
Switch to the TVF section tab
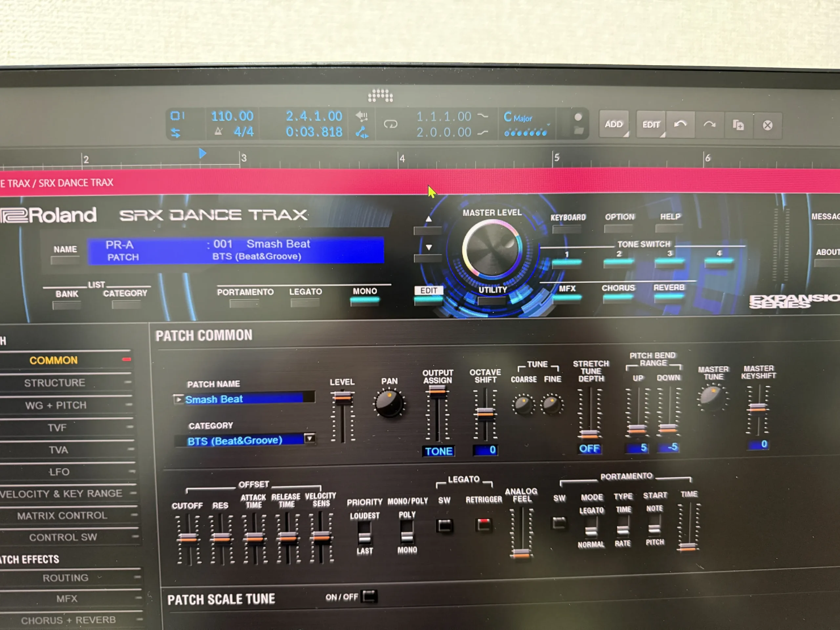(x=57, y=428)
